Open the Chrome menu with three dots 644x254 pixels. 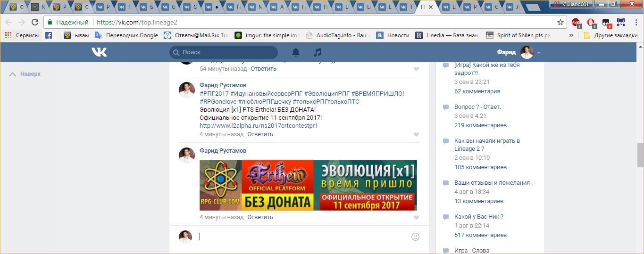pyautogui.click(x=635, y=22)
